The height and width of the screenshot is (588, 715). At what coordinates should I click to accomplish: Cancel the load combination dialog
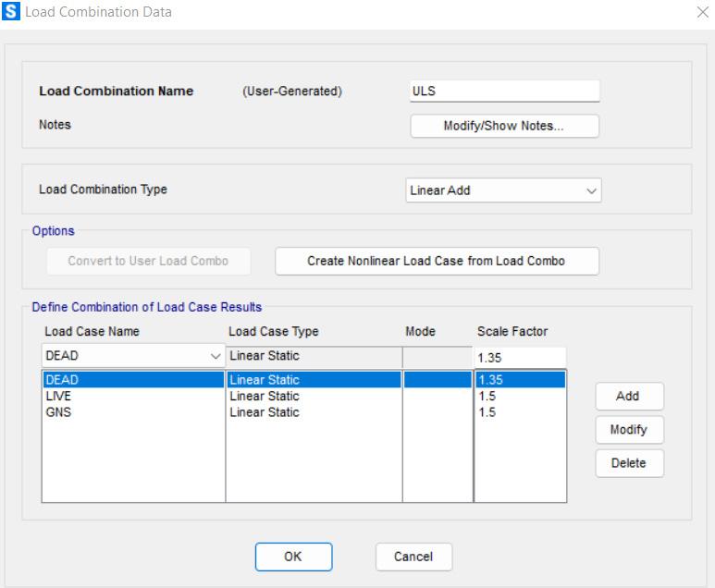pos(413,557)
